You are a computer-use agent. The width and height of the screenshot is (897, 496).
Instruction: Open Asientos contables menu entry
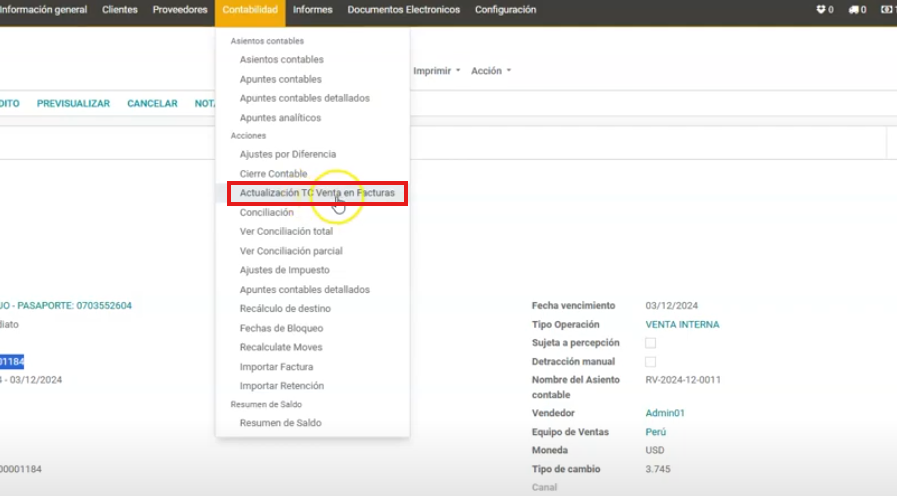281,60
